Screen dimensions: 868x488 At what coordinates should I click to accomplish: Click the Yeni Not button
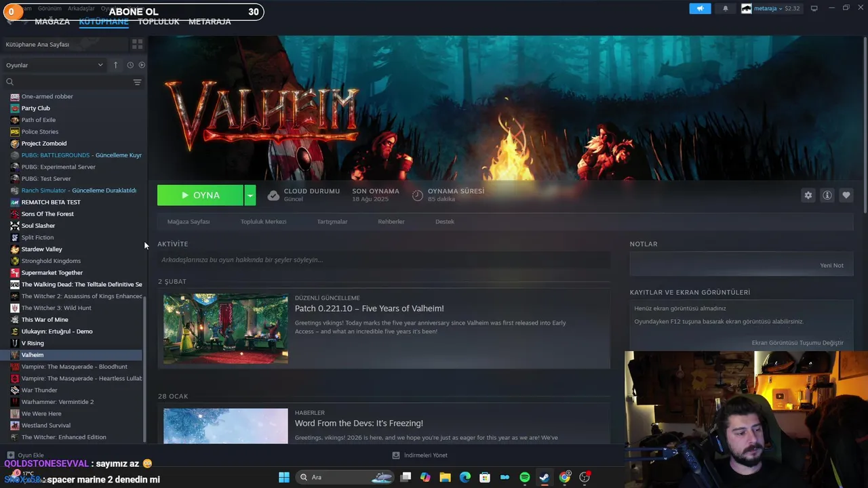pyautogui.click(x=831, y=266)
